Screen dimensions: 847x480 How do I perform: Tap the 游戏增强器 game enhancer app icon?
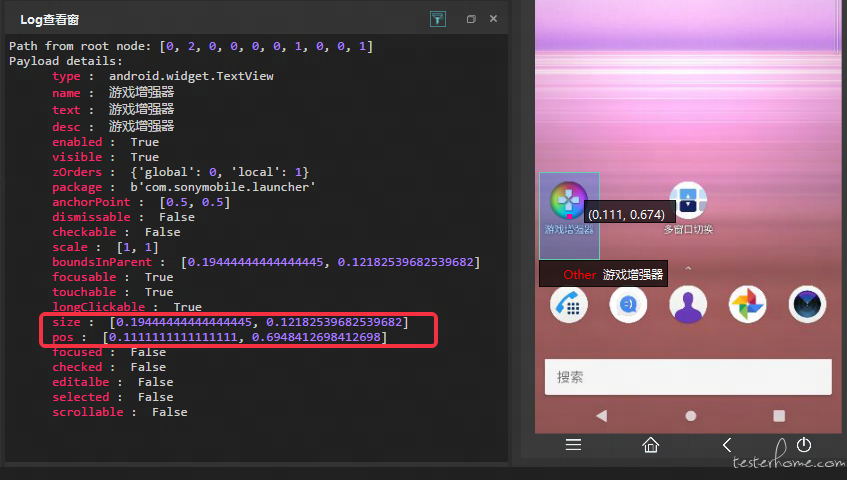tap(568, 200)
